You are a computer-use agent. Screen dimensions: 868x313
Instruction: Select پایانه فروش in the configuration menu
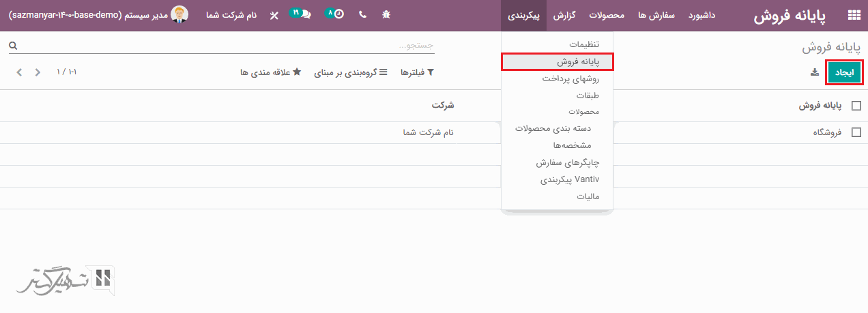pos(557,61)
